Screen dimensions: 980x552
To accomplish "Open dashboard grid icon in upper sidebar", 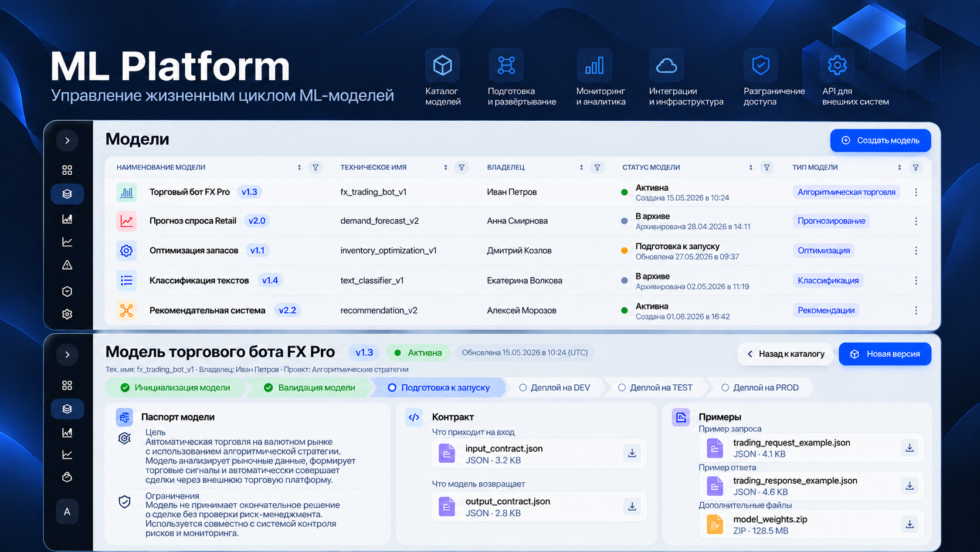I will (67, 170).
